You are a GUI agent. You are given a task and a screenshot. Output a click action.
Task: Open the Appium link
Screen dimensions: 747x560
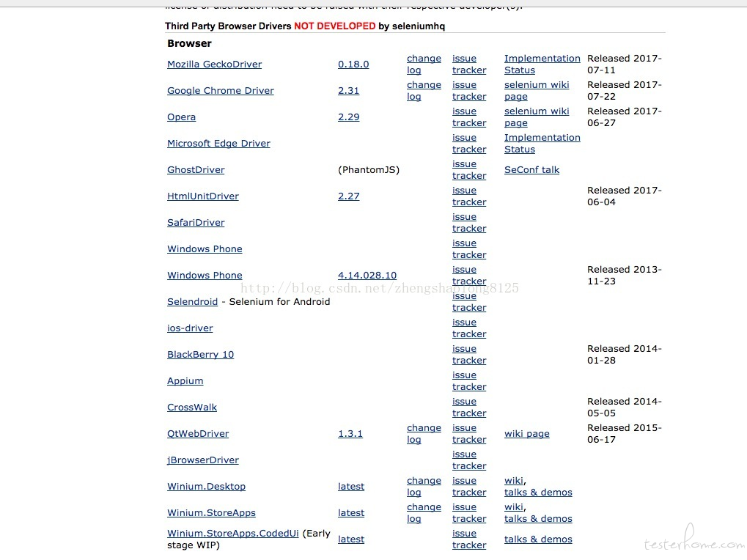[x=185, y=381]
